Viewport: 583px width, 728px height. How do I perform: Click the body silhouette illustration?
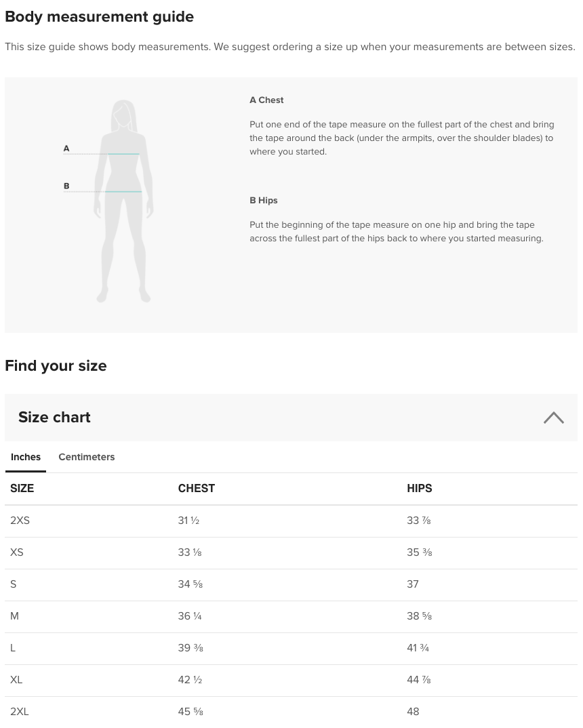(123, 201)
